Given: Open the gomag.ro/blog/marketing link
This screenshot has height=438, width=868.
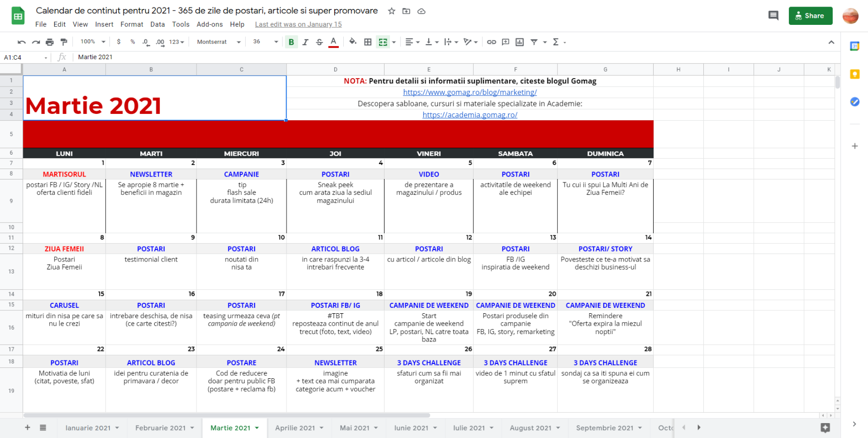Looking at the screenshot, I should [x=470, y=92].
